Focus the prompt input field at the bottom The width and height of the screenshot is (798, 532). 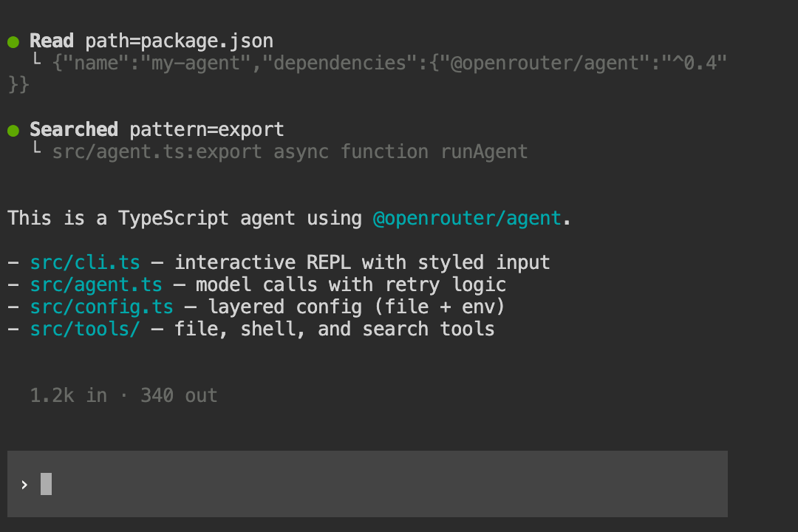[x=366, y=484]
